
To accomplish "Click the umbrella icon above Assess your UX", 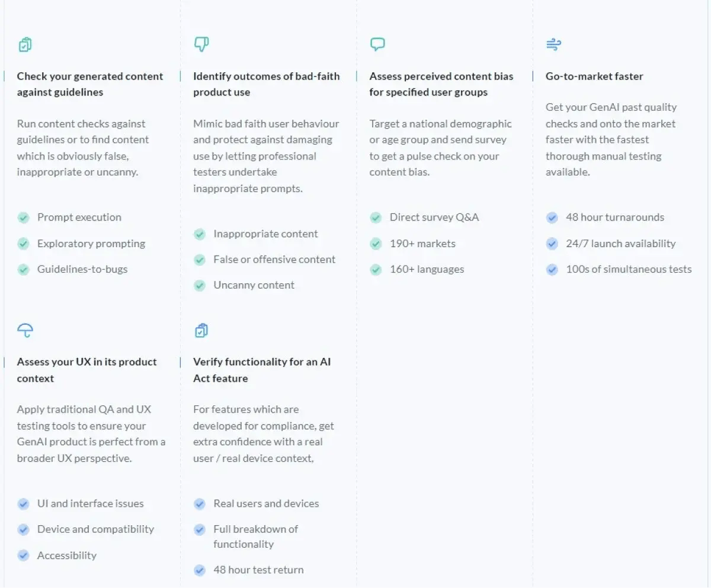I will (x=25, y=330).
